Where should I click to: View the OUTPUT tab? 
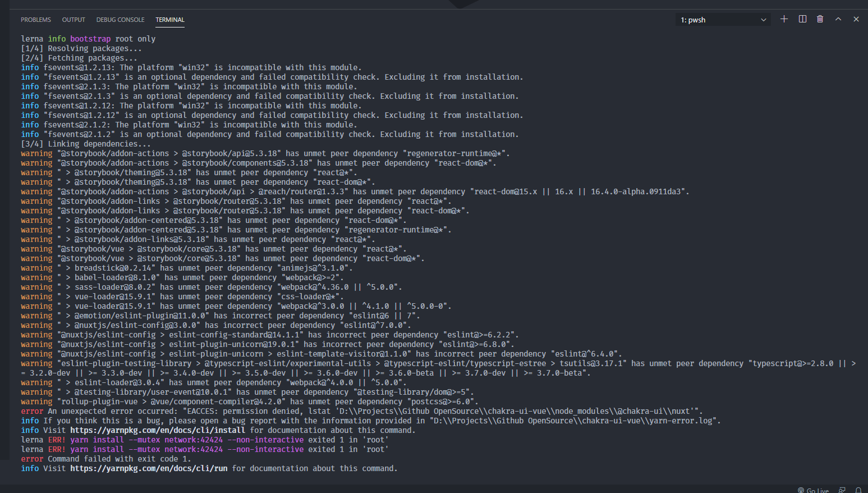coord(73,19)
